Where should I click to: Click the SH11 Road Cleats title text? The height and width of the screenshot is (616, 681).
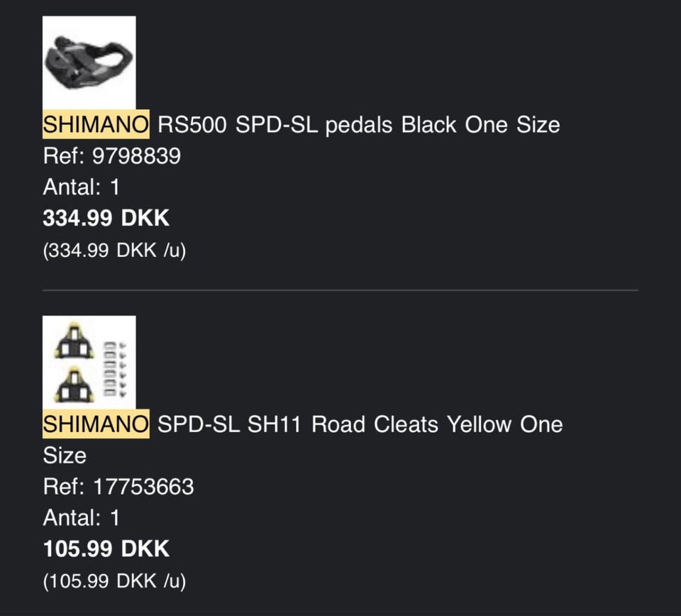tap(332, 424)
